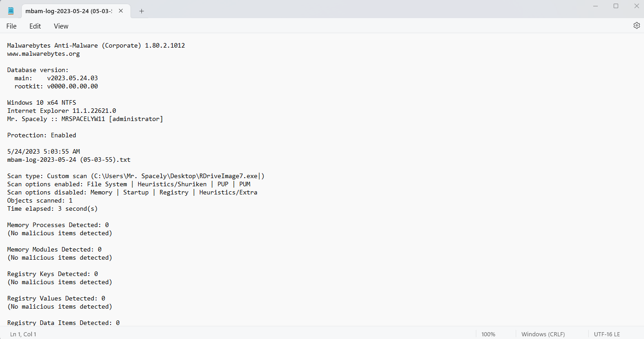Screen dimensions: 644x339
Task: Open the File menu
Action: (11, 26)
